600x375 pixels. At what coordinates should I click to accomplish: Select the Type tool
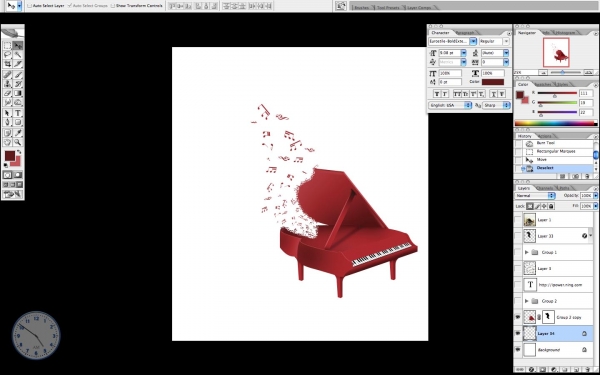[x=18, y=113]
